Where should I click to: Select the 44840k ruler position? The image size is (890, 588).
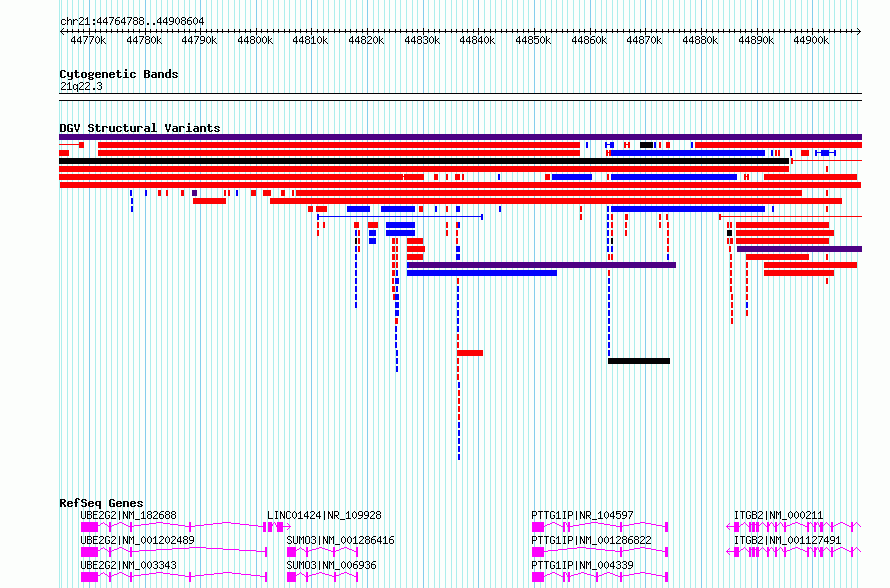point(477,40)
